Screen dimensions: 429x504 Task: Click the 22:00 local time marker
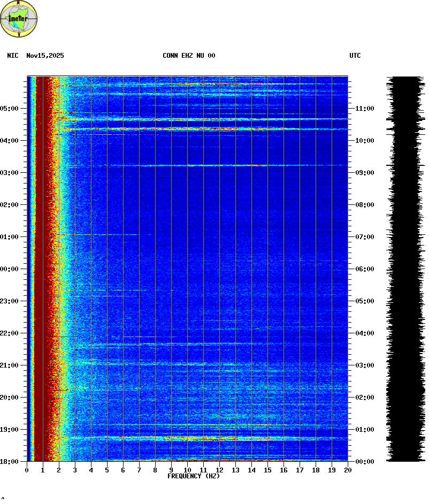click(x=9, y=333)
